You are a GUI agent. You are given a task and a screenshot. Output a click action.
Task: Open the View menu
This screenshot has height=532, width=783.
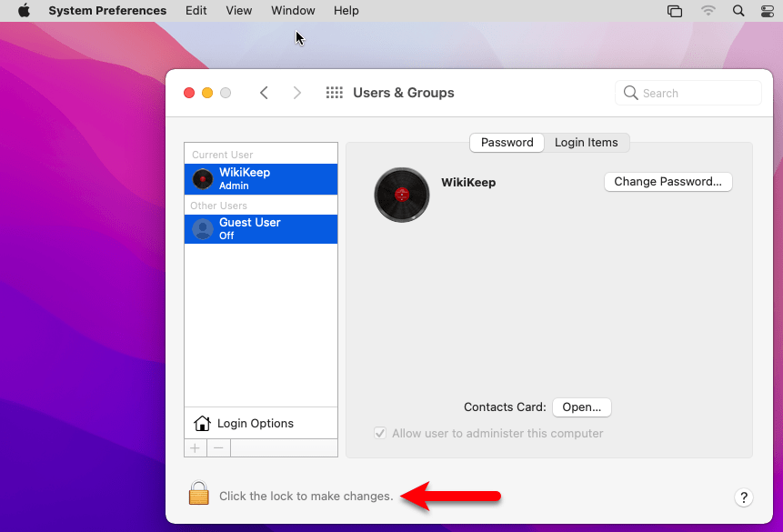238,11
